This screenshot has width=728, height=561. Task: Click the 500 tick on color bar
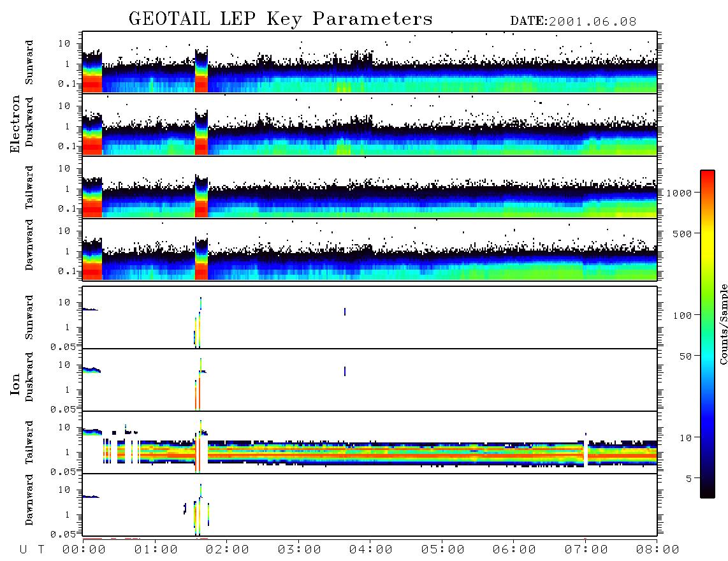click(x=682, y=233)
